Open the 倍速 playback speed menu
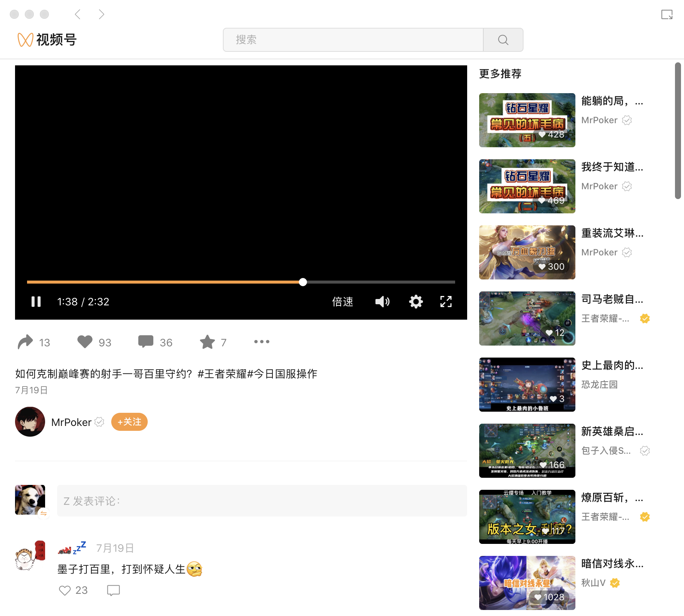 tap(342, 302)
